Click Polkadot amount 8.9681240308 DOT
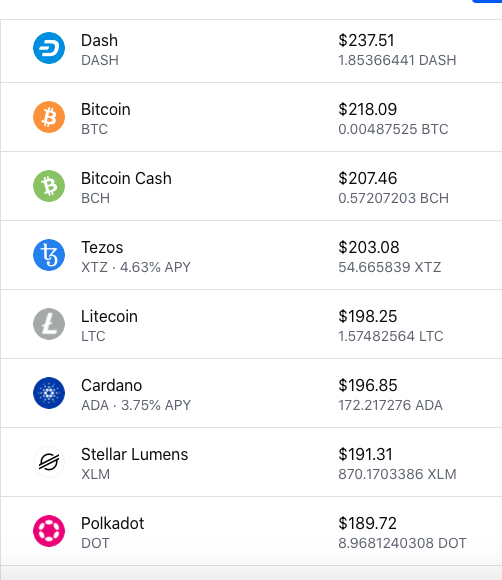Viewport: 502px width, 580px height. (402, 543)
